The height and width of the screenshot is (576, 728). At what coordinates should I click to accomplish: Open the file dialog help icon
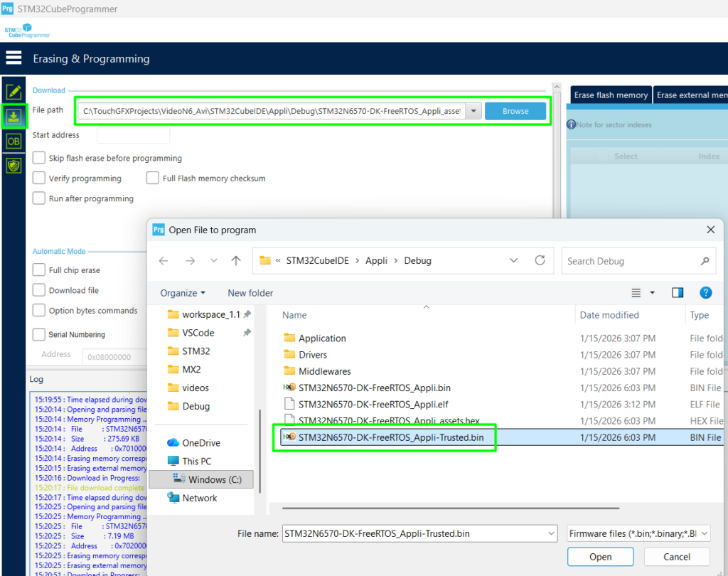click(x=706, y=293)
